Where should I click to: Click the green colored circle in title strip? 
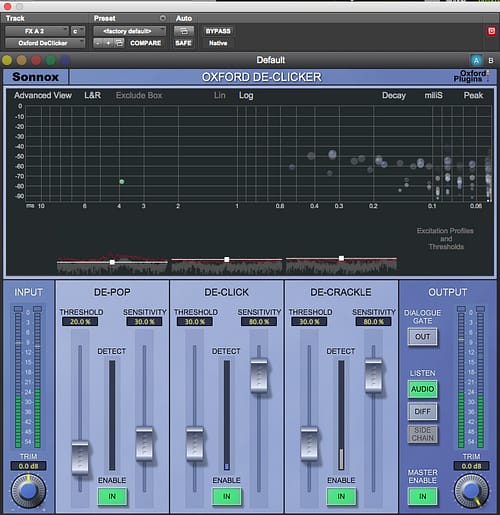pos(51,60)
